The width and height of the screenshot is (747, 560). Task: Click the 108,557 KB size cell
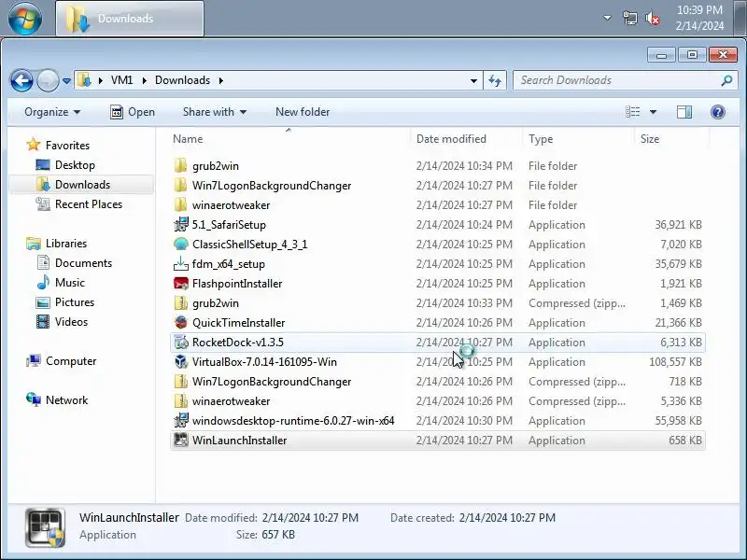675,362
